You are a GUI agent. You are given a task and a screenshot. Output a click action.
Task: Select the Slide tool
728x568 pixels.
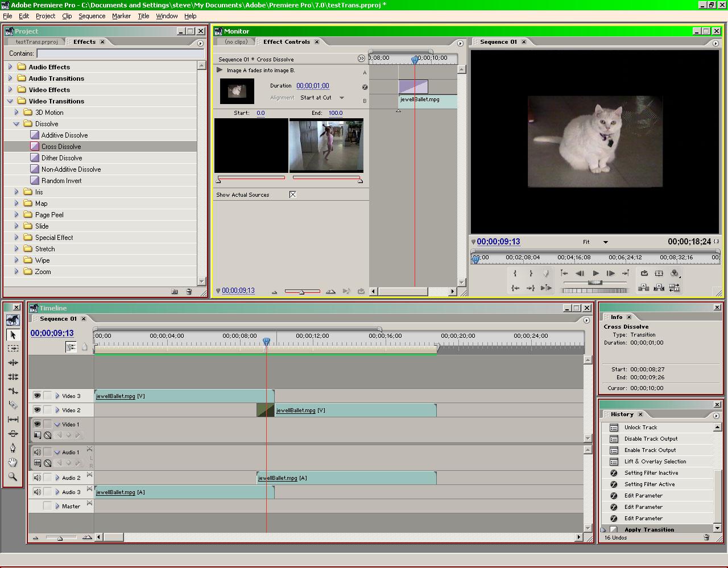(13, 433)
